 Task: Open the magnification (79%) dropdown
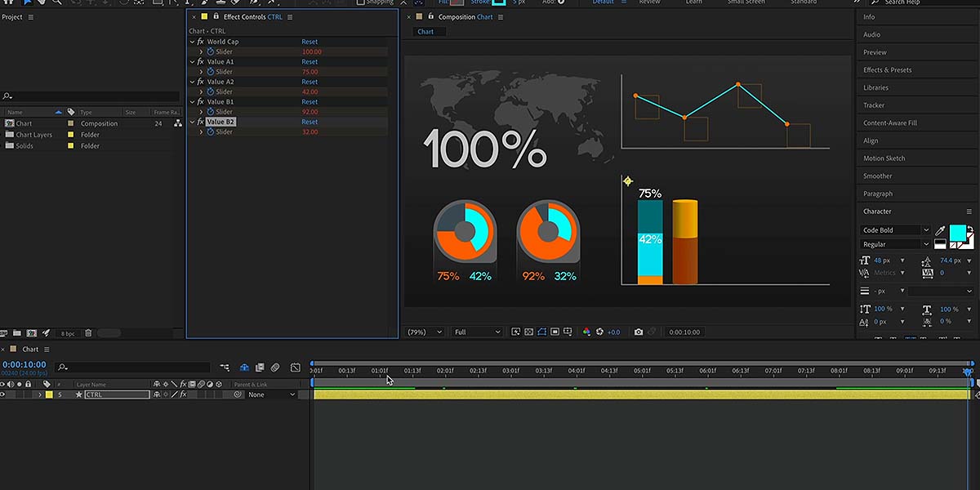coord(425,332)
